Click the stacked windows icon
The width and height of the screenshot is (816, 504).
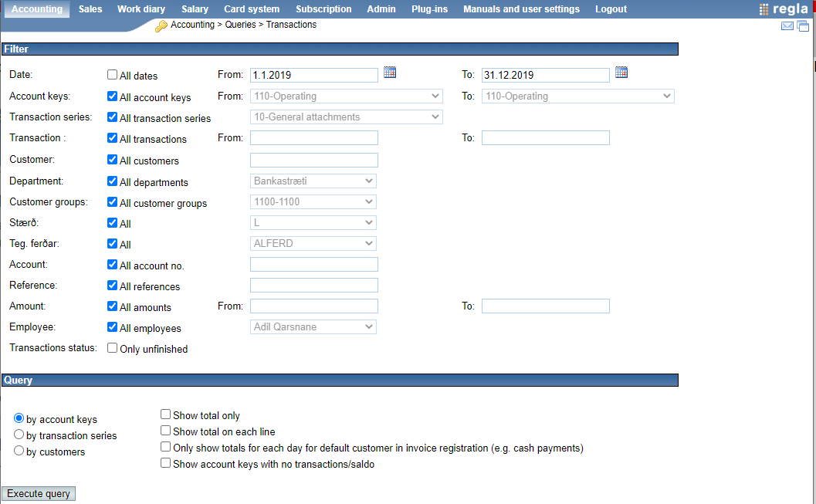pyautogui.click(x=803, y=26)
